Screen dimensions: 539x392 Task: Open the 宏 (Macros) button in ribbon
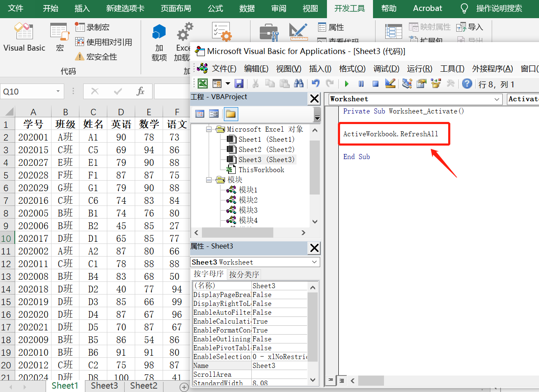coord(60,37)
